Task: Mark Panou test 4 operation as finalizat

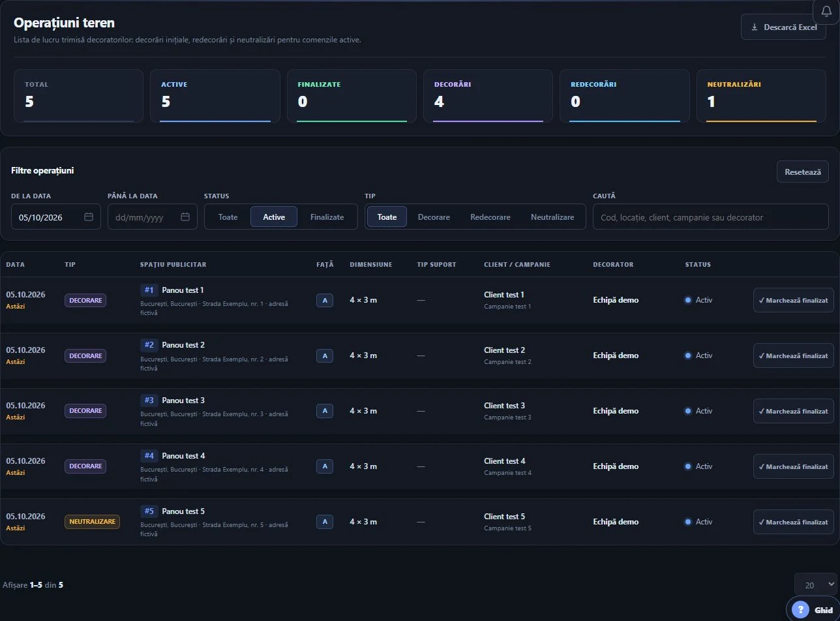Action: [794, 466]
